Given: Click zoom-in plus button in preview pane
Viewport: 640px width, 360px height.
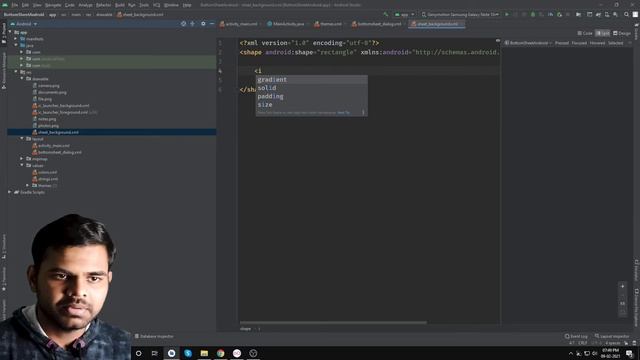Looking at the screenshot, I should [x=622, y=286].
